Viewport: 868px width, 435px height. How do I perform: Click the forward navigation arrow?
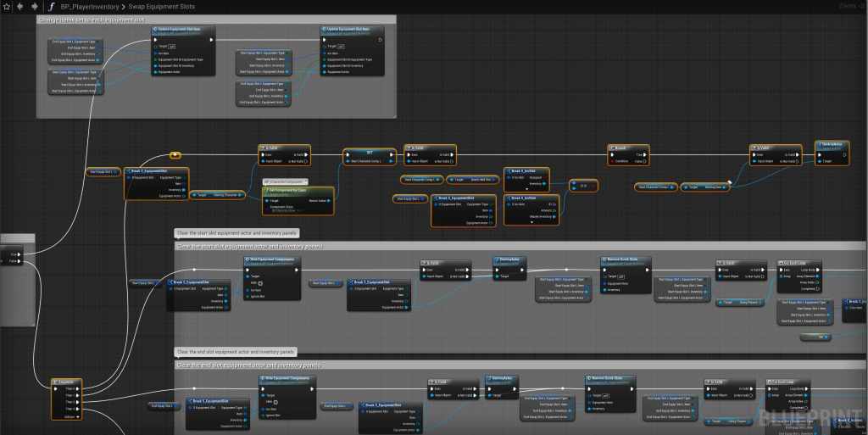(x=33, y=6)
